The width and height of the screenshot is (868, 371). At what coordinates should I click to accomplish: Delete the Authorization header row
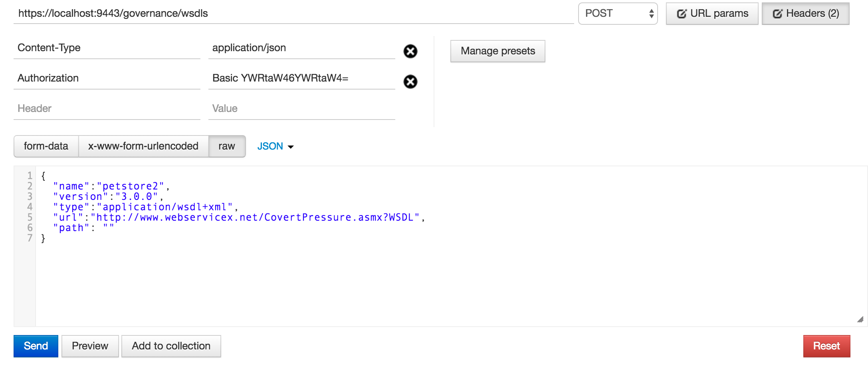(410, 82)
